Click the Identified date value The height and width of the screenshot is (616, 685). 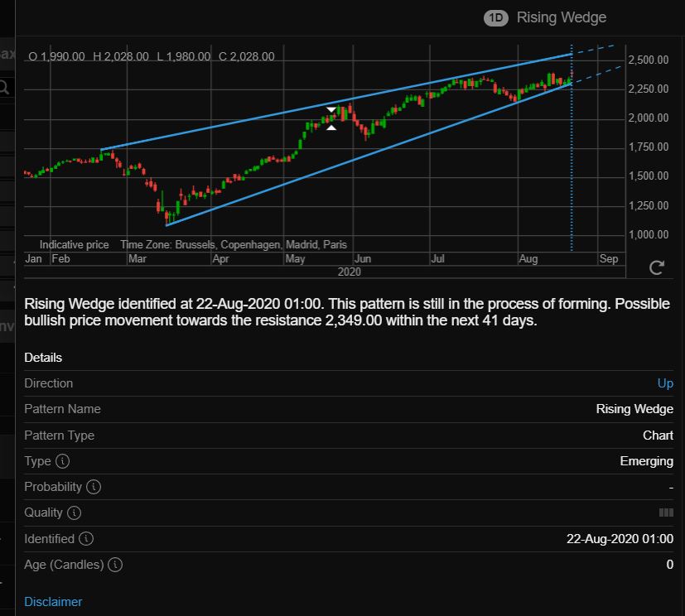pos(620,539)
